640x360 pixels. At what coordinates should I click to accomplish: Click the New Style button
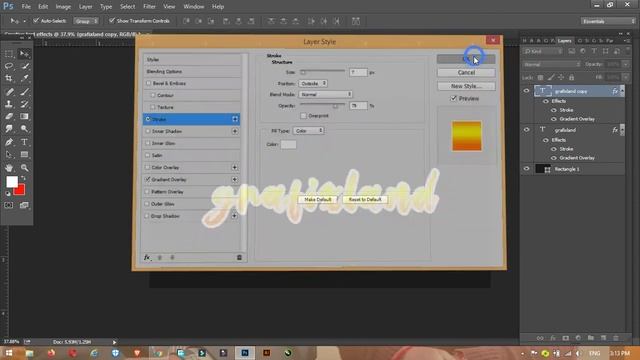point(466,86)
